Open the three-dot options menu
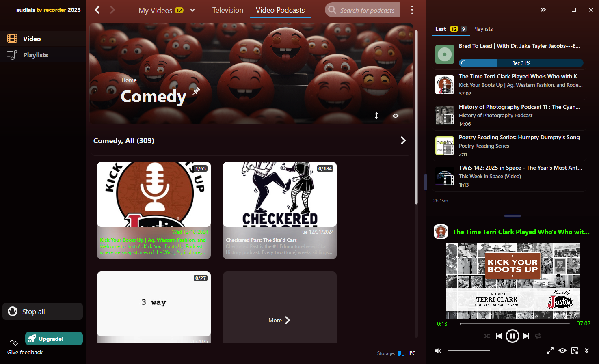Viewport: 599px width, 364px height. [412, 10]
